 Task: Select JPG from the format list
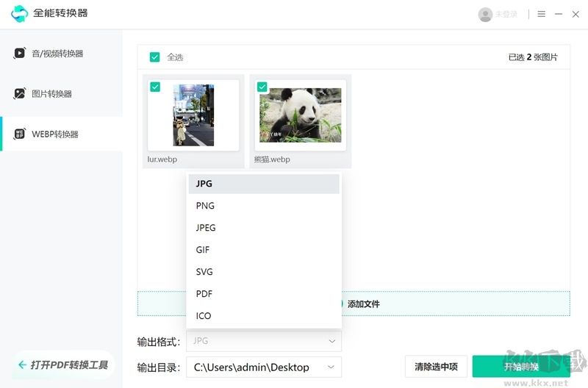click(x=264, y=184)
